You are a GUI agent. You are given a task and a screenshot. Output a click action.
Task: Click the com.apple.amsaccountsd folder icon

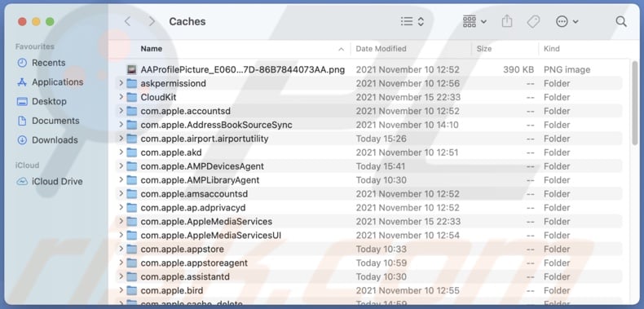coord(131,194)
